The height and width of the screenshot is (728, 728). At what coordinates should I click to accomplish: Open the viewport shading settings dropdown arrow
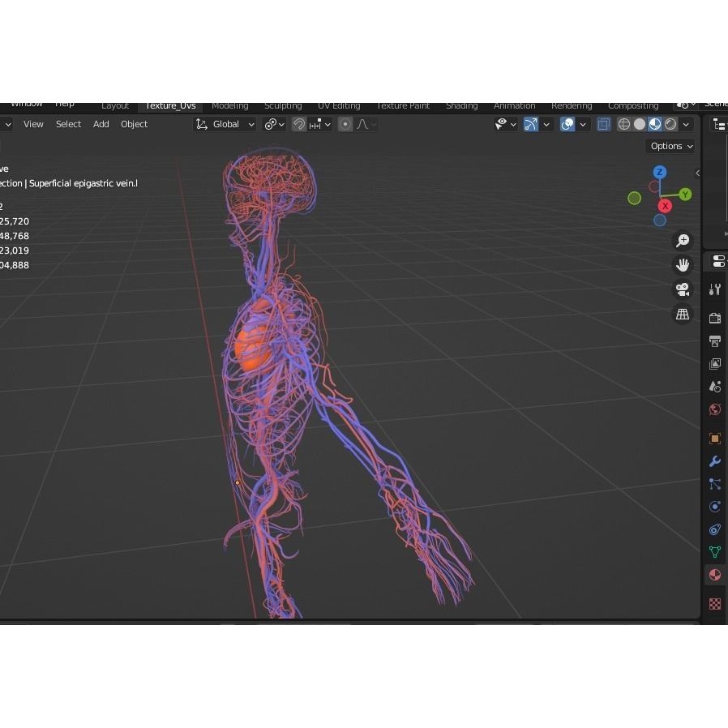coord(686,123)
